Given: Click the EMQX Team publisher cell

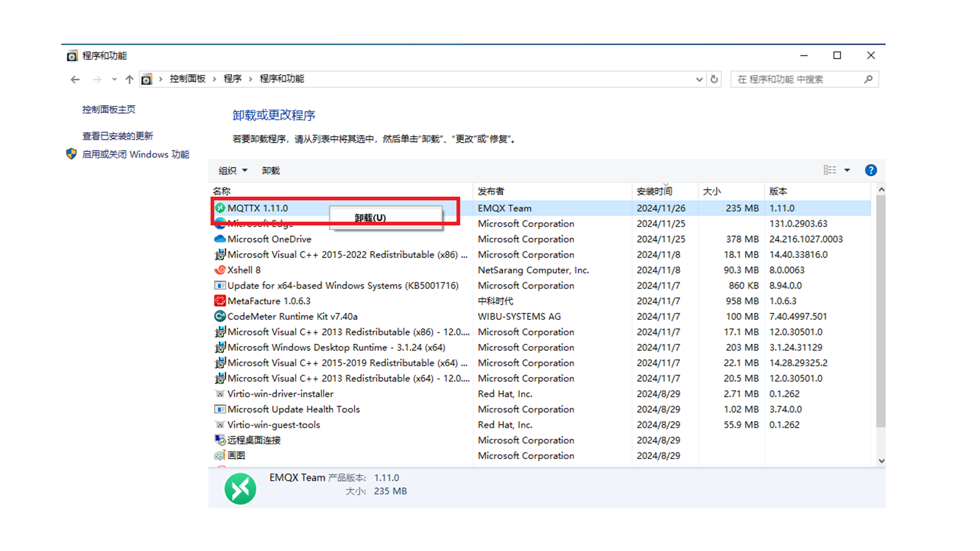Looking at the screenshot, I should click(x=504, y=208).
